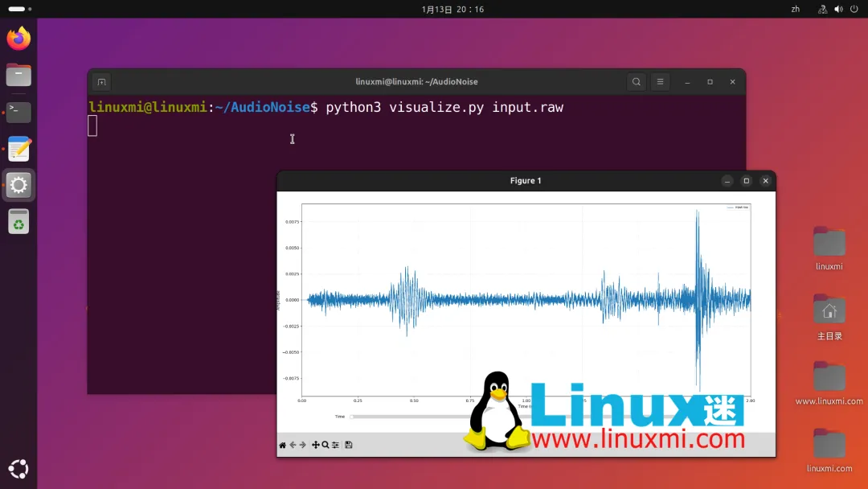Open the Trash in the dock

click(x=18, y=222)
